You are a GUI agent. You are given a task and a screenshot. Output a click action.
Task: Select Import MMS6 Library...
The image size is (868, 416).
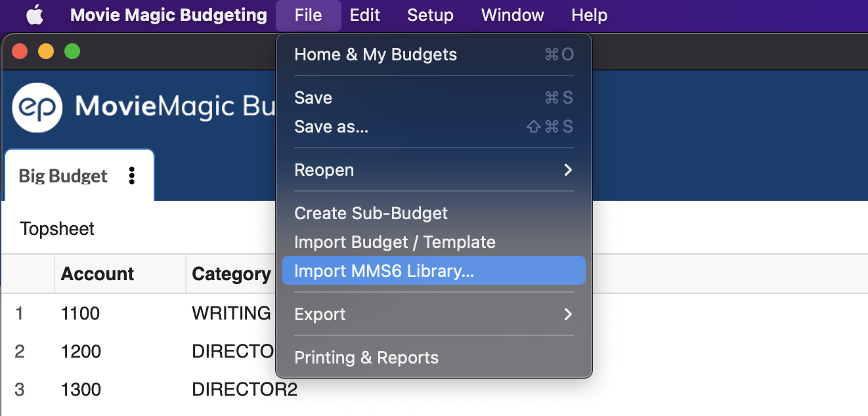pos(434,270)
